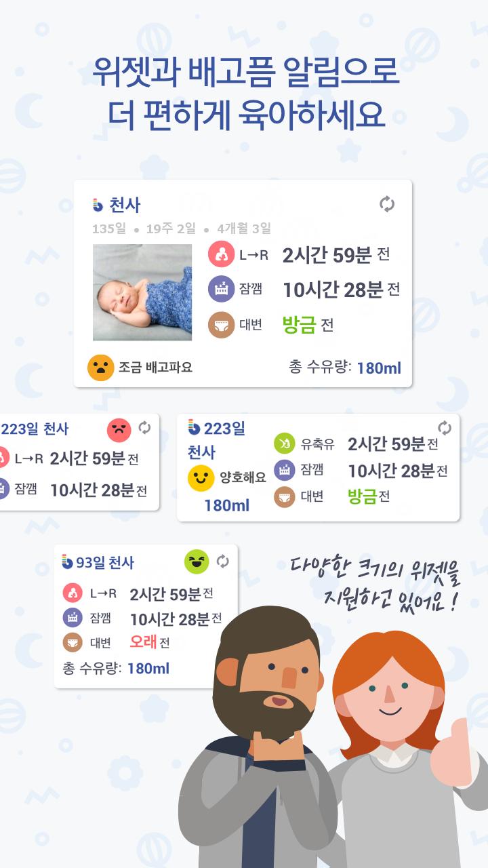This screenshot has width=488, height=868.
Task: Tap the 총 수유량: 180ml text in the large widget
Action: tap(345, 368)
